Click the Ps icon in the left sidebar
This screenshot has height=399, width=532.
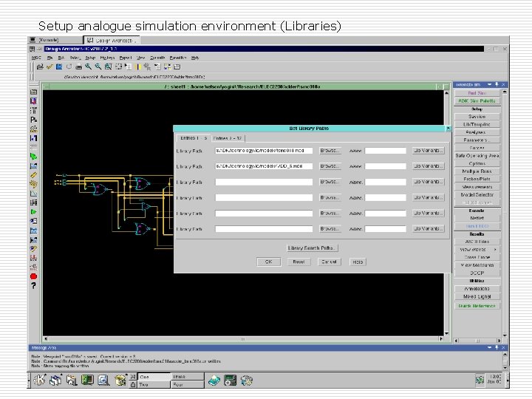click(x=33, y=119)
